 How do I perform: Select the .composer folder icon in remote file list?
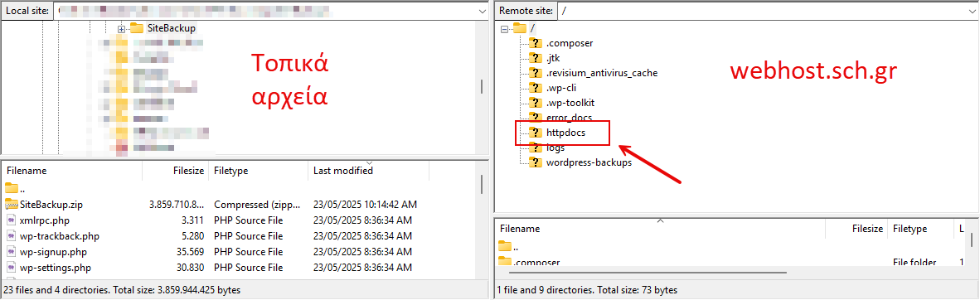pyautogui.click(x=505, y=262)
